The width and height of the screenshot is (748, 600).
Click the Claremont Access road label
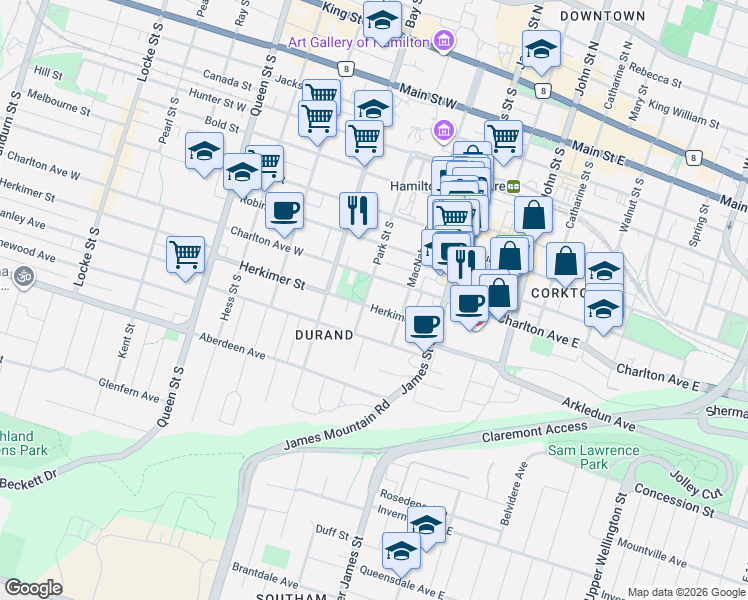tap(534, 432)
